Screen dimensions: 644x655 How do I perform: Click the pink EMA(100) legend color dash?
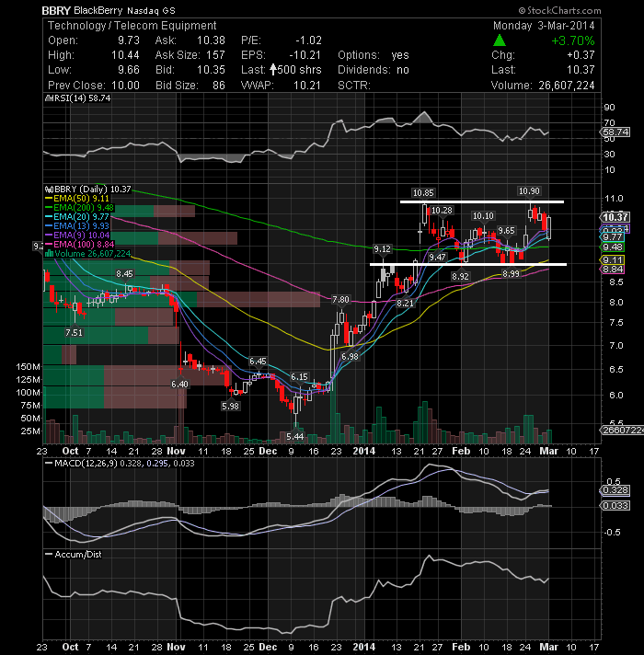click(x=49, y=245)
